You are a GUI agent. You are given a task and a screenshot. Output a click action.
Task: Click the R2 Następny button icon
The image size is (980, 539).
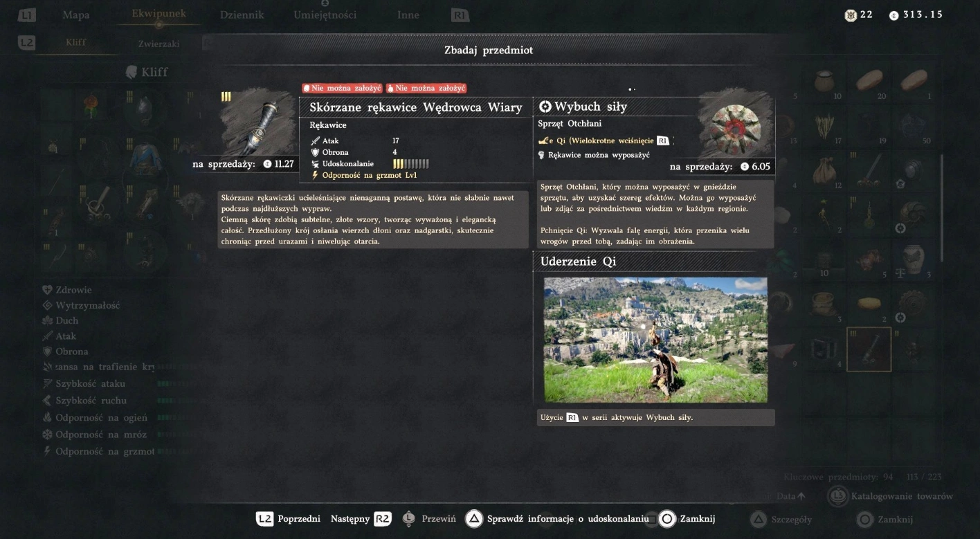click(383, 519)
